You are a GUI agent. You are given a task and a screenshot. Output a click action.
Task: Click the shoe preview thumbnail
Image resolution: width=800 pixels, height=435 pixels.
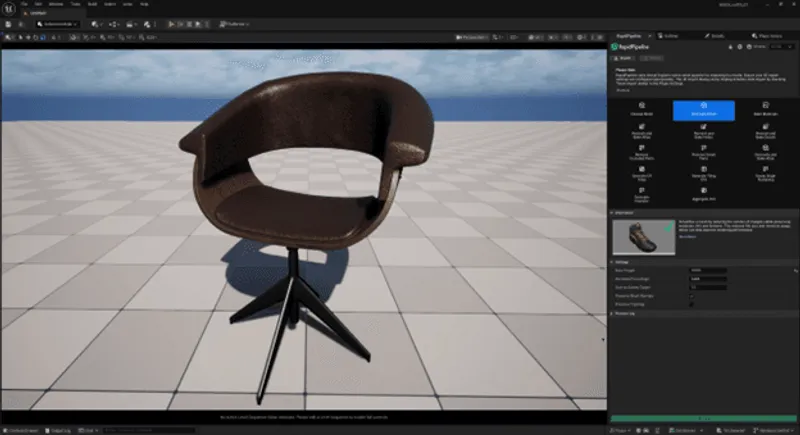point(643,236)
